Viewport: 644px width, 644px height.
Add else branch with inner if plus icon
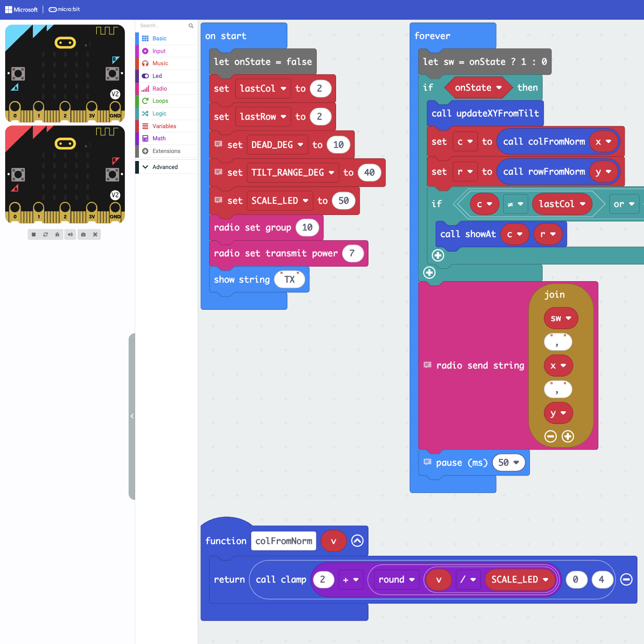click(x=437, y=255)
